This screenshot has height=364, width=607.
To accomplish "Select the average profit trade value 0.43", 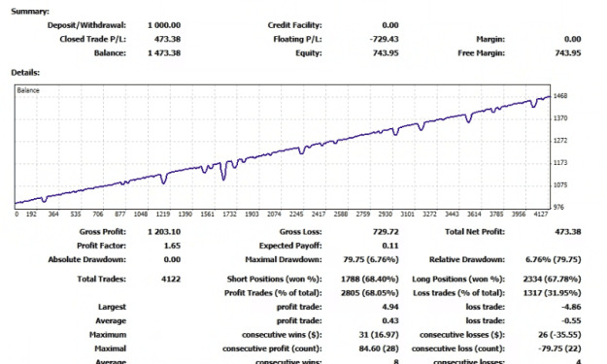I will tap(390, 320).
